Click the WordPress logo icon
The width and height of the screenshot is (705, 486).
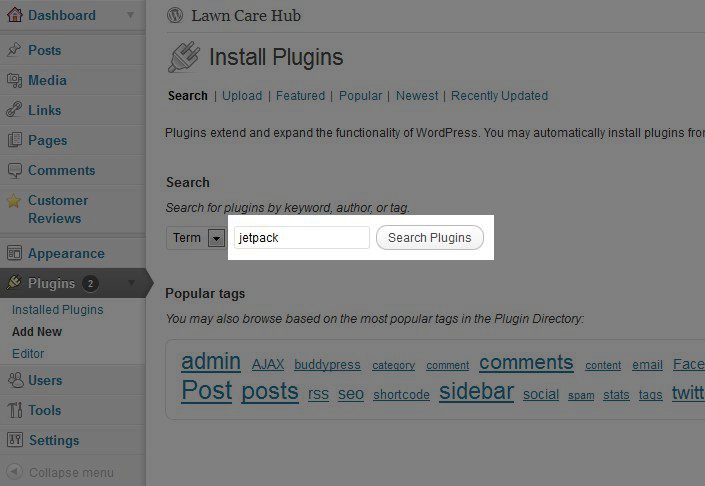tap(176, 15)
